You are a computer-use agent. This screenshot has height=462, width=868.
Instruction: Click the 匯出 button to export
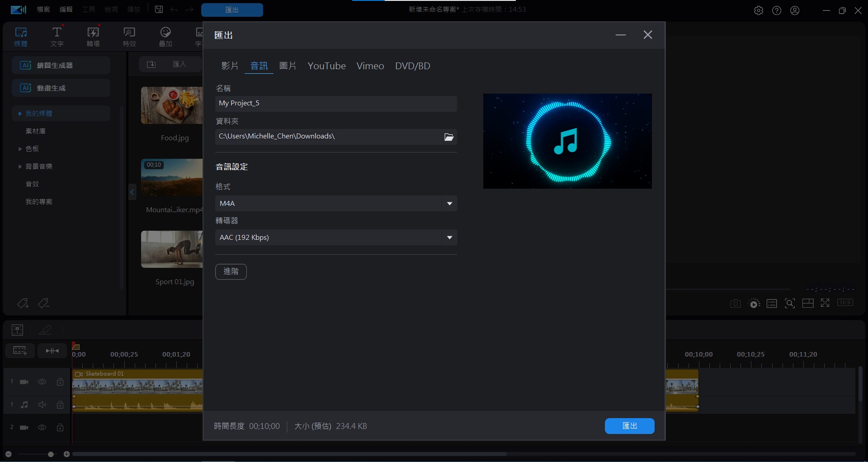click(x=629, y=426)
